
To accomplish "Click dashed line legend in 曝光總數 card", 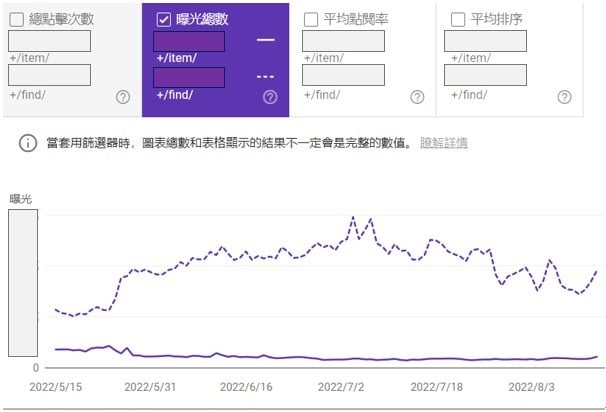I will coord(265,76).
